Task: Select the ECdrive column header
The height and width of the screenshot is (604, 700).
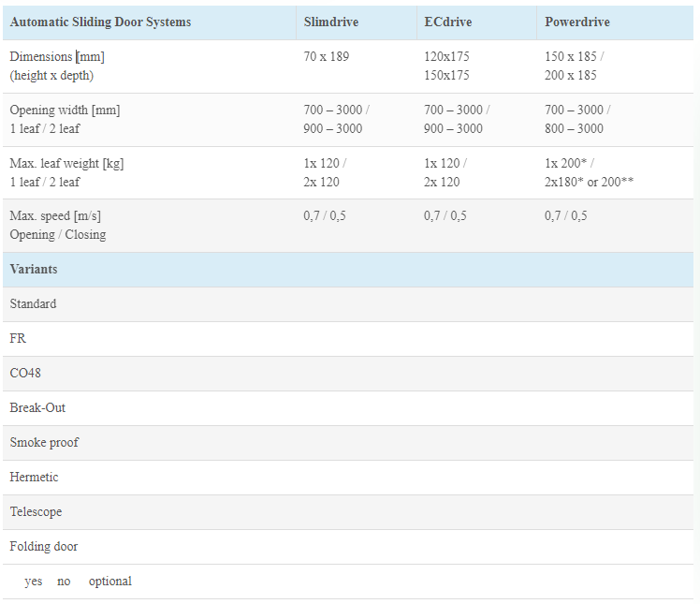Action: tap(447, 22)
